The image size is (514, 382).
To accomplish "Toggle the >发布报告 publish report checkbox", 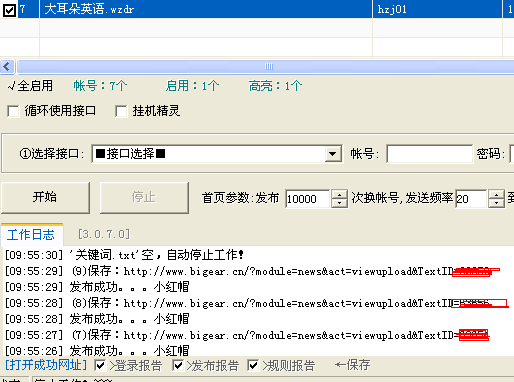I will pyautogui.click(x=178, y=365).
